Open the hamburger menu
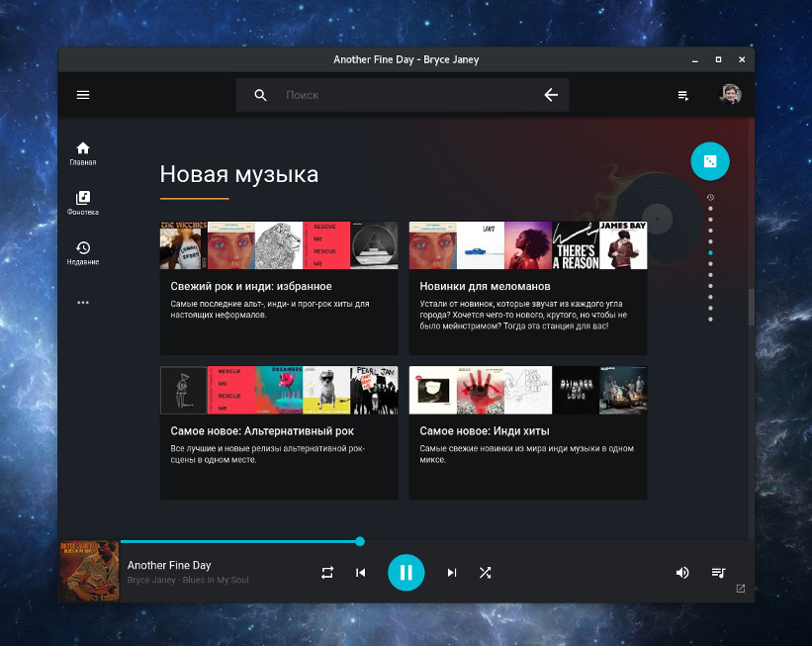Screen dimensions: 812x646 [x=83, y=95]
